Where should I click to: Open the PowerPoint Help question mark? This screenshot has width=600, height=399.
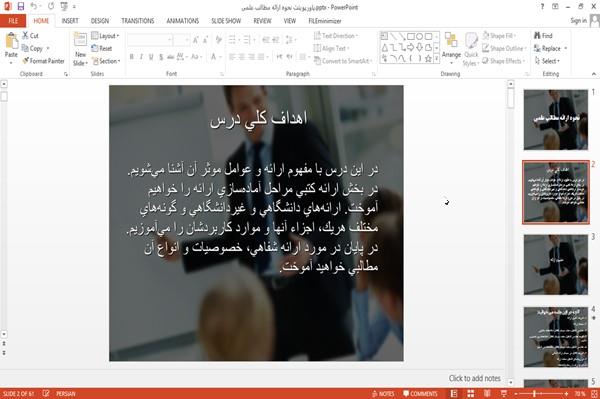(x=542, y=7)
